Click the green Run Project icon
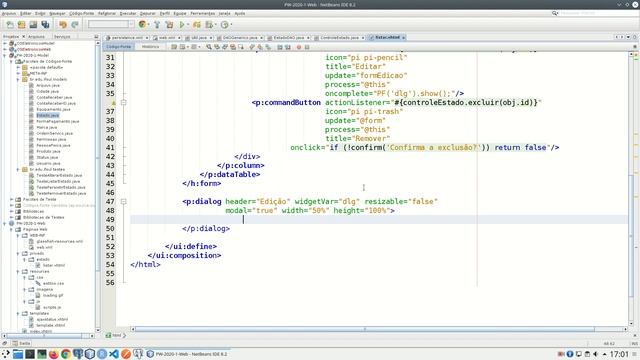This screenshot has height=360, width=640. [x=182, y=25]
